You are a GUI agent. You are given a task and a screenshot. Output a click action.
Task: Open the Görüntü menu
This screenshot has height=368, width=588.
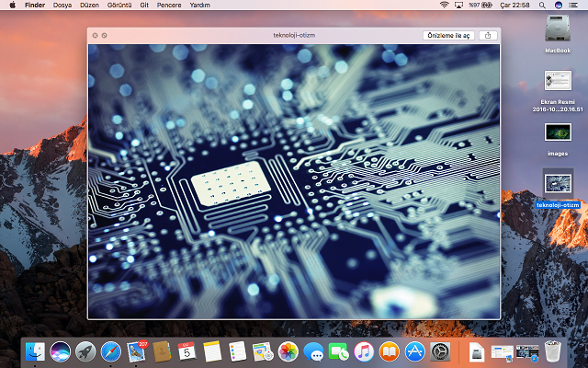[x=119, y=5]
